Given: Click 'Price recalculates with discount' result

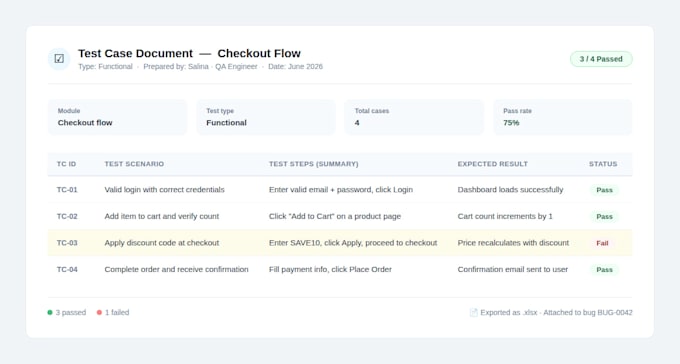Looking at the screenshot, I should 513,243.
